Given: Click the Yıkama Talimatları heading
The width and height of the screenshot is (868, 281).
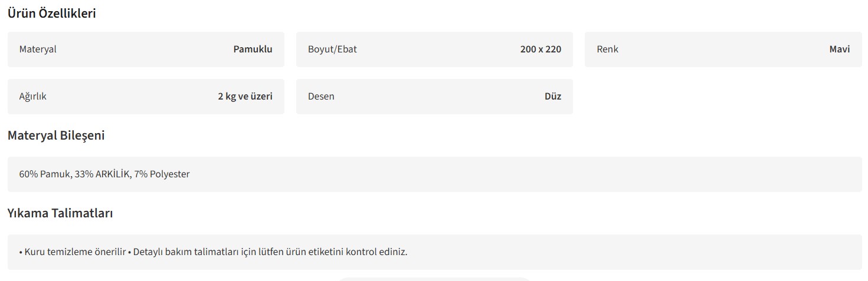Looking at the screenshot, I should 60,213.
